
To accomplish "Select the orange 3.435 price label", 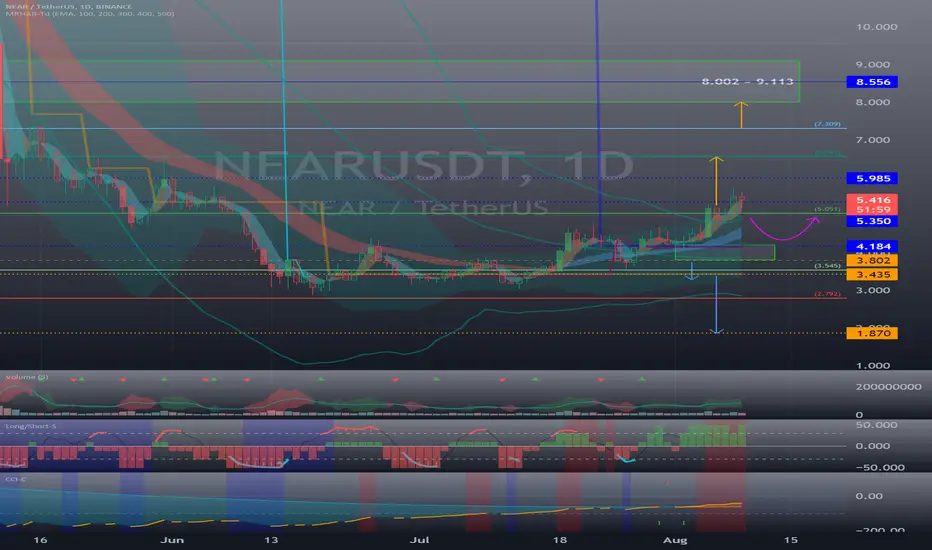I will (x=872, y=275).
